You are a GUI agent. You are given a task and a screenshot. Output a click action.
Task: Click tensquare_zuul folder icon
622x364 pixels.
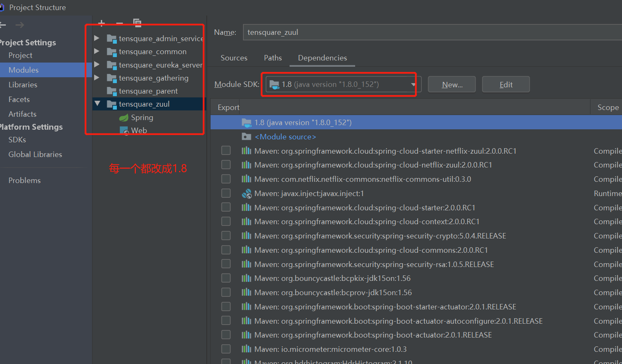tap(111, 104)
